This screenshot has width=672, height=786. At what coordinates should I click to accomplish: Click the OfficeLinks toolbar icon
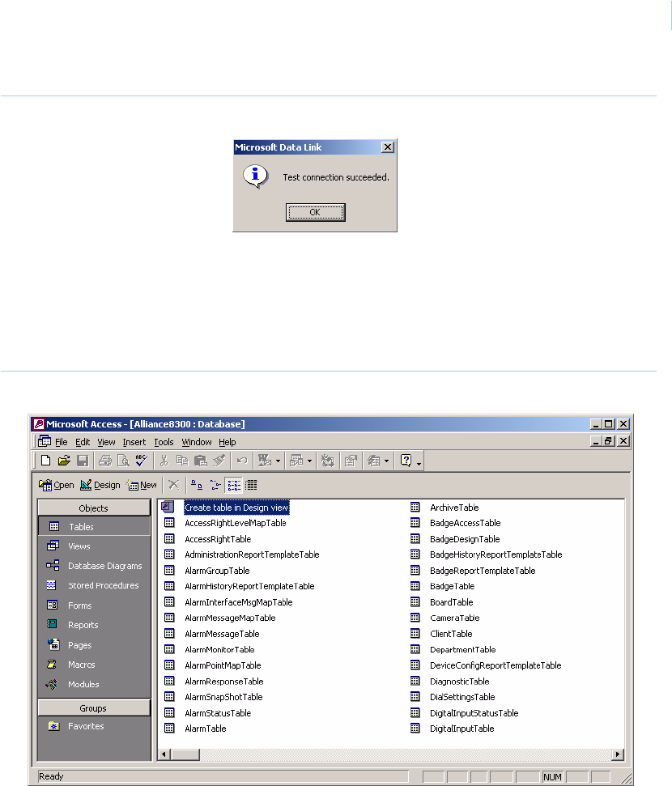(264, 460)
